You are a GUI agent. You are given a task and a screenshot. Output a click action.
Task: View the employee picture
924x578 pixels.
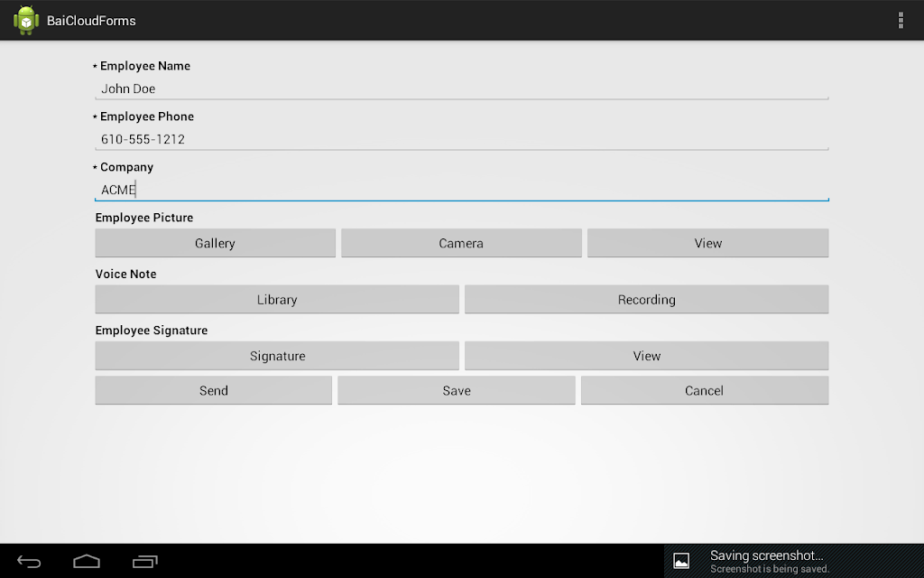tap(707, 243)
